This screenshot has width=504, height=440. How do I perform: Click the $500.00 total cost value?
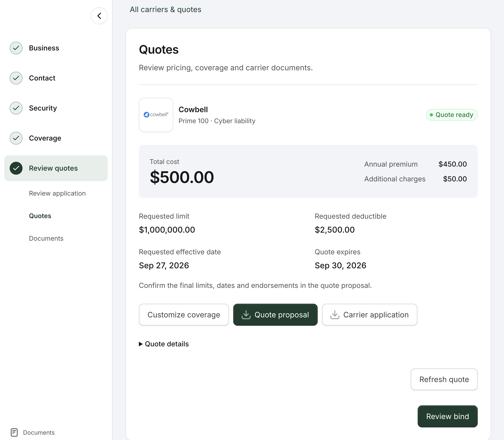[182, 177]
